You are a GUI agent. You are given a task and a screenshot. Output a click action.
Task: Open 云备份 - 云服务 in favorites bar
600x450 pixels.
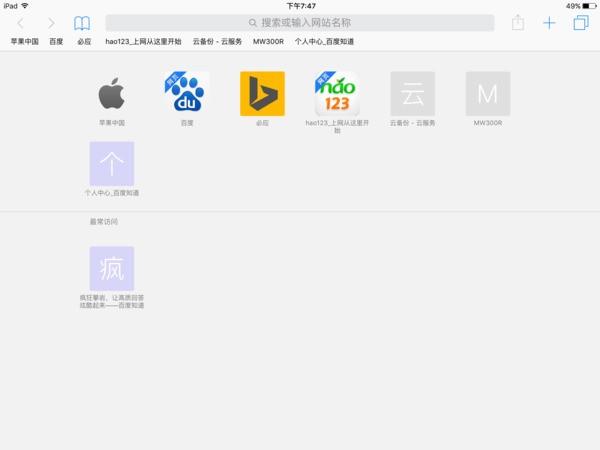pos(217,41)
